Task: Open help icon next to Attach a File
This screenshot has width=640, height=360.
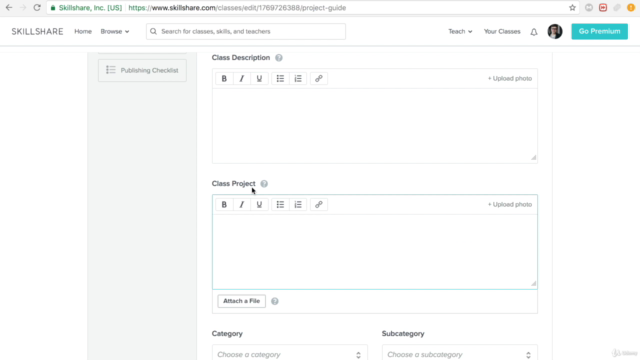Action: 275,301
